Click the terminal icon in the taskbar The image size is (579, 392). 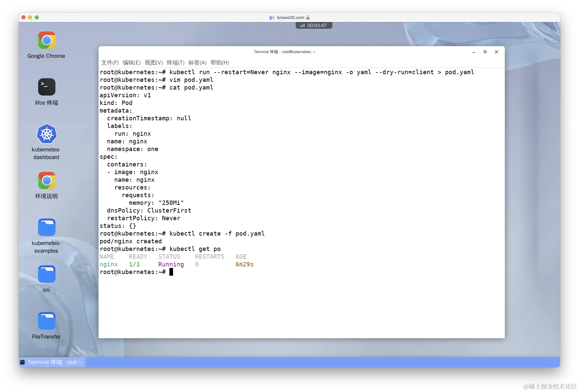pos(22,362)
